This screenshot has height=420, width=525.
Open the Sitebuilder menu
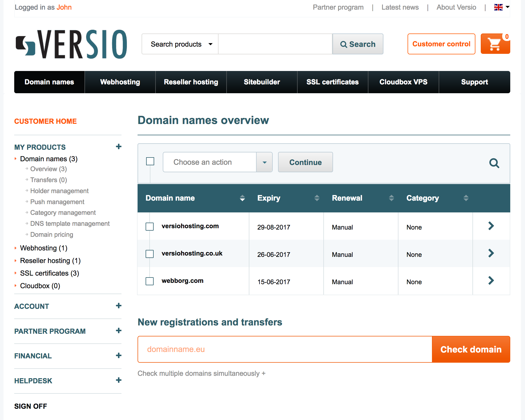click(262, 82)
